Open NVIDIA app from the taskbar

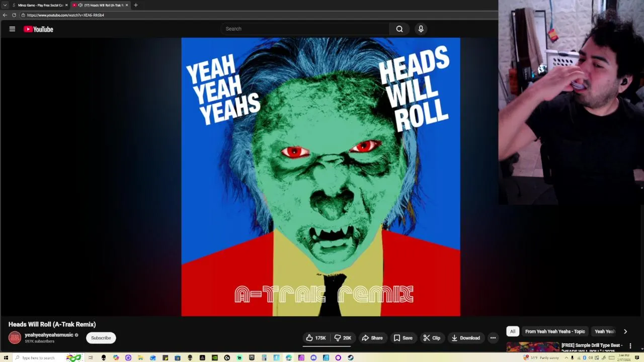(214, 357)
